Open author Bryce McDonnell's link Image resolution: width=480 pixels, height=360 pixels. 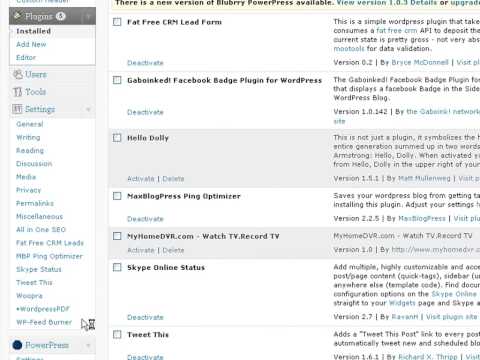click(x=420, y=62)
